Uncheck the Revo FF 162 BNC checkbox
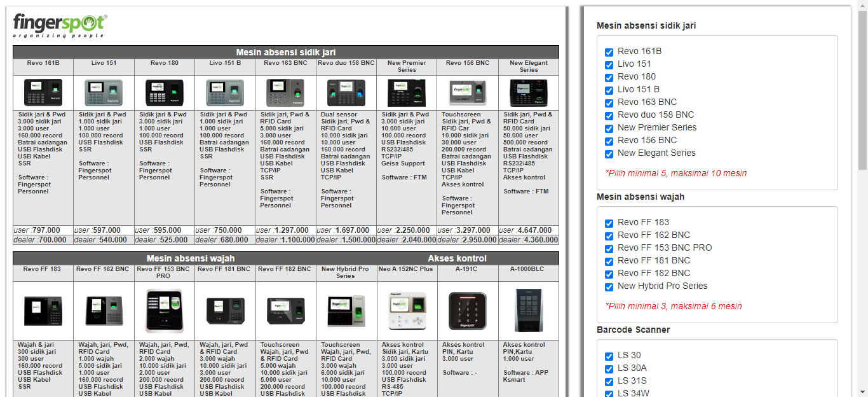 click(609, 236)
